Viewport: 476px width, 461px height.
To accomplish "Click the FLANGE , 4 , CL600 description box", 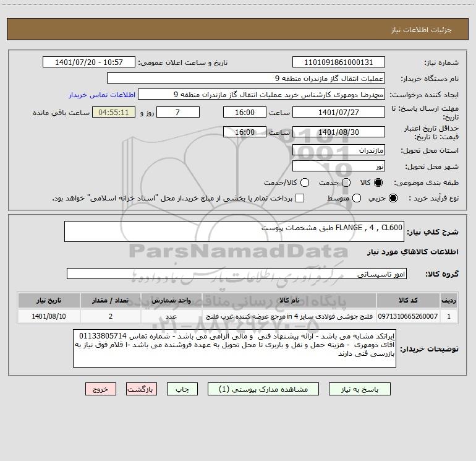I will pyautogui.click(x=234, y=231).
